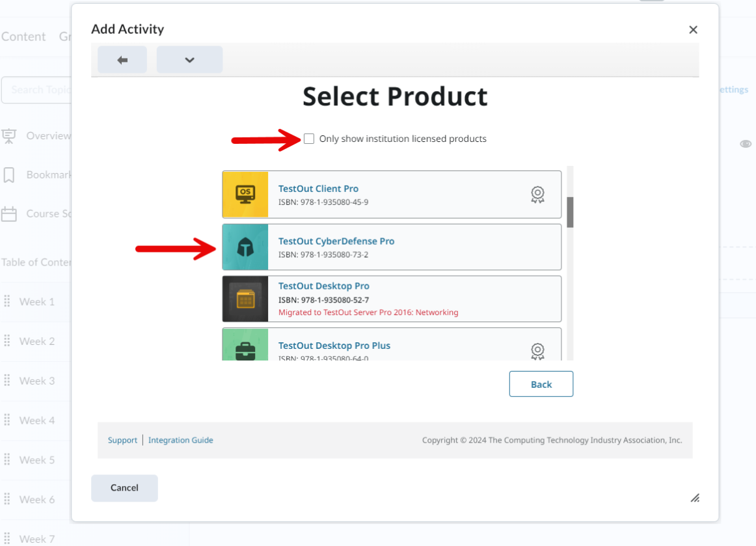Toggle the eye visibility icon at right

coord(746,144)
